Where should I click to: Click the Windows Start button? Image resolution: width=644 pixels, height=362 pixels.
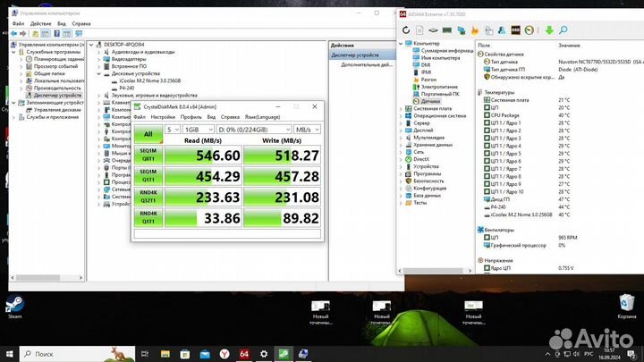[x=10, y=354]
